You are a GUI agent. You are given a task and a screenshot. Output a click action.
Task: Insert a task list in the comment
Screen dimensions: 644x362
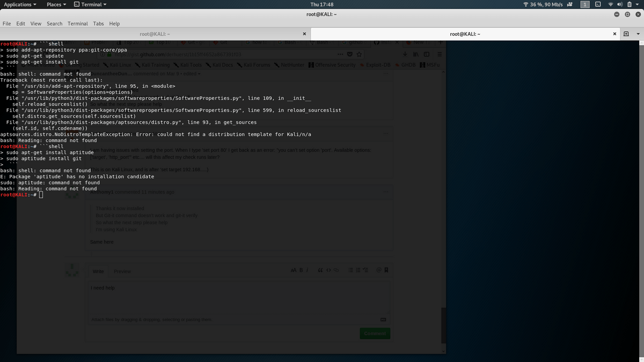pyautogui.click(x=365, y=270)
